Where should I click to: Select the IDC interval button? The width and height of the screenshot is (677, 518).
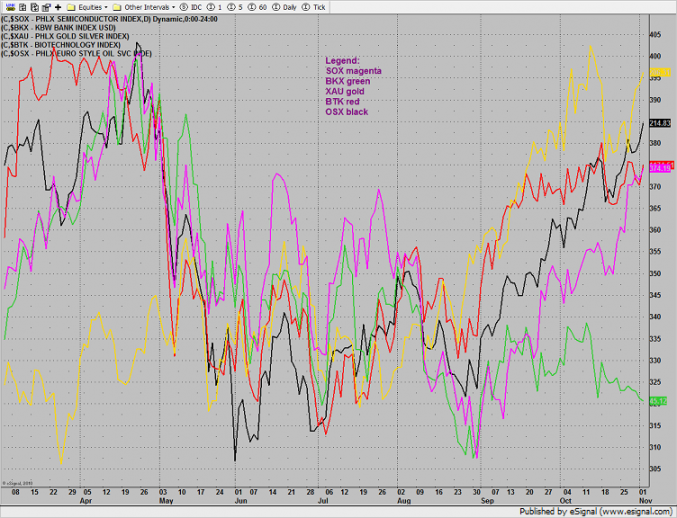pyautogui.click(x=191, y=7)
